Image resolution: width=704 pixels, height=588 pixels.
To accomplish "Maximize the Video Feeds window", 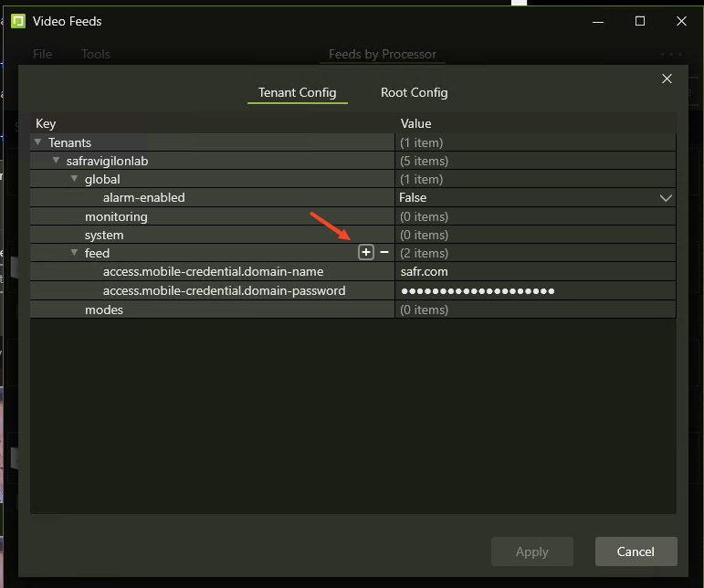I will coord(640,21).
